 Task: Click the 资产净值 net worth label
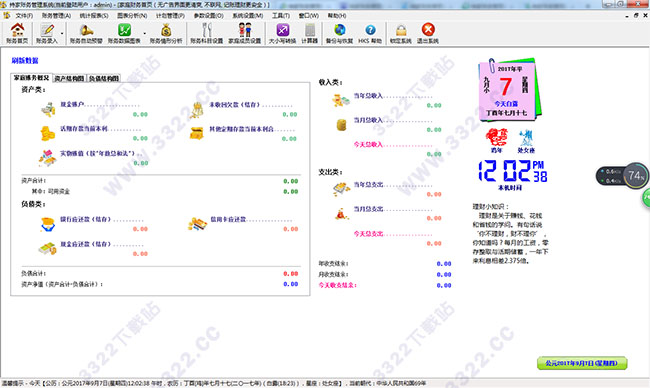point(62,284)
